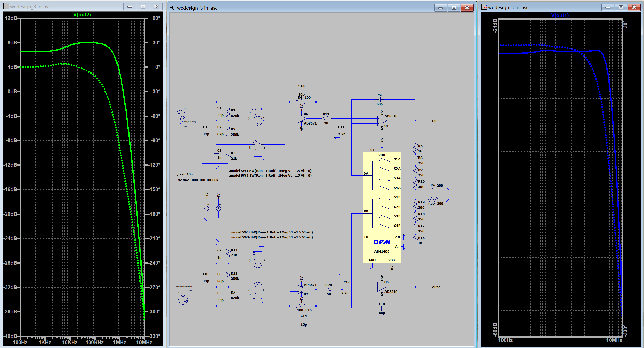644x348 pixels.
Task: Click the .model SW1 directive line
Action: click(x=270, y=171)
